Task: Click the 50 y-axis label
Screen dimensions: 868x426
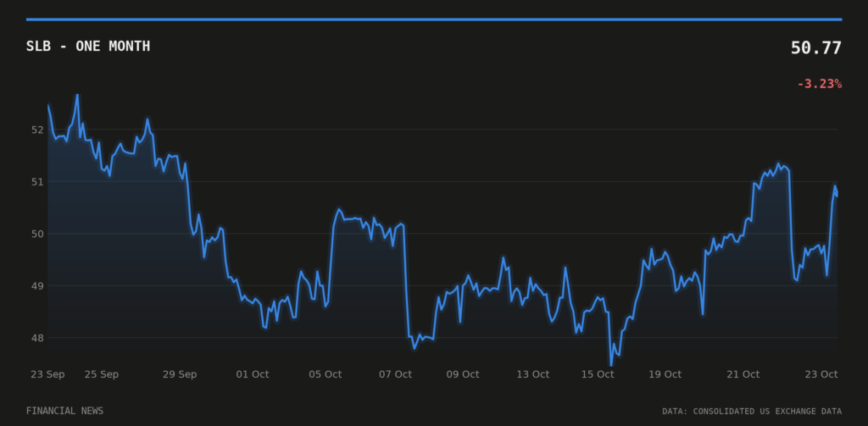Action: click(37, 234)
